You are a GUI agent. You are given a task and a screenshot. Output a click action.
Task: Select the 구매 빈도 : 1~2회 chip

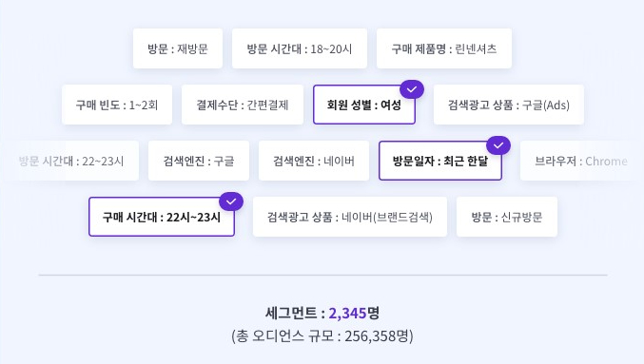pyautogui.click(x=117, y=105)
